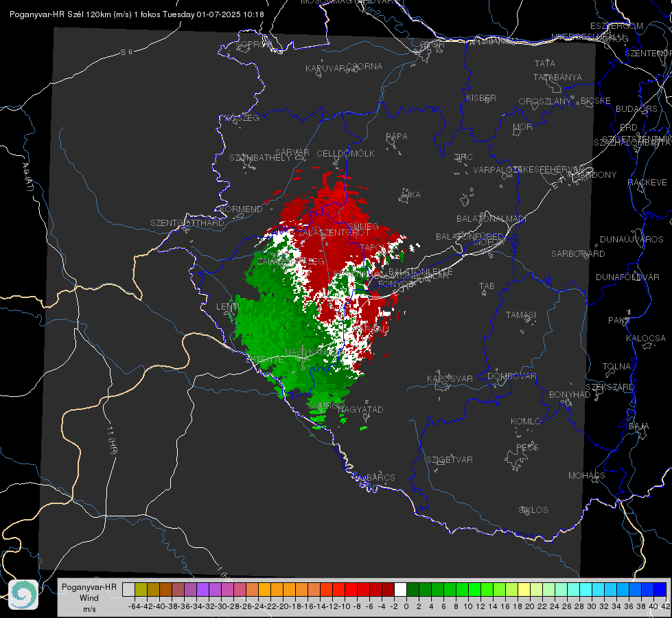Click the PAKS city label
The image size is (672, 618).
point(619,321)
